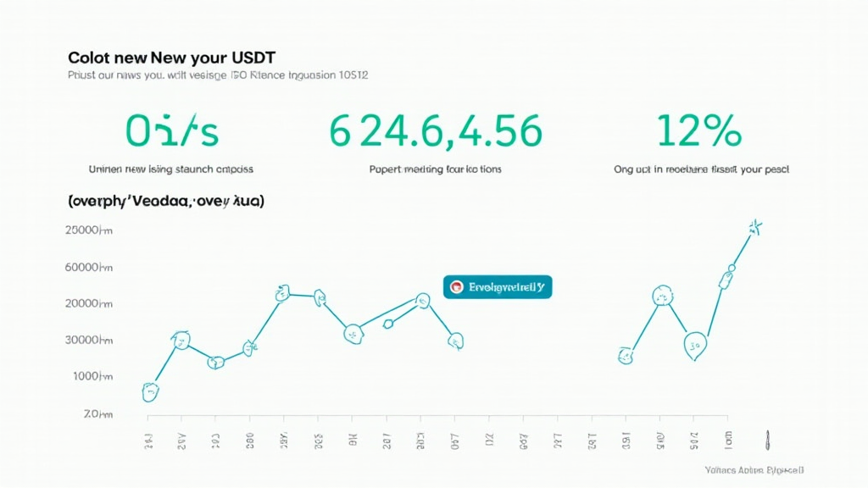
Task: Click the caption under the 12% figure
Action: tap(701, 169)
